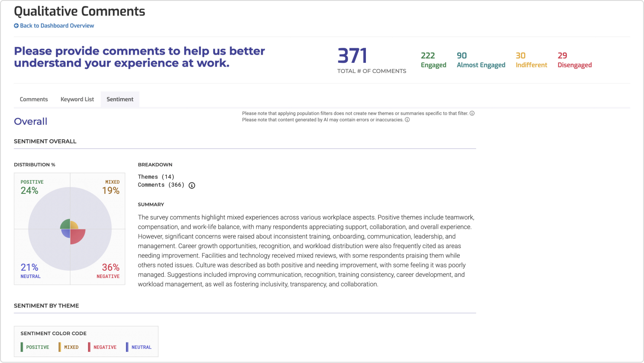Click the yellow mixed pie slice
This screenshot has height=363, width=644.
[74, 225]
